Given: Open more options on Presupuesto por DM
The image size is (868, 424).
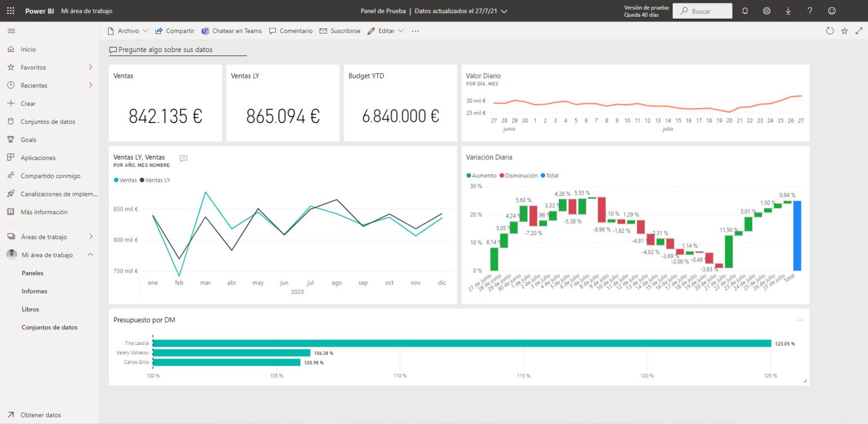Looking at the screenshot, I should 800,320.
